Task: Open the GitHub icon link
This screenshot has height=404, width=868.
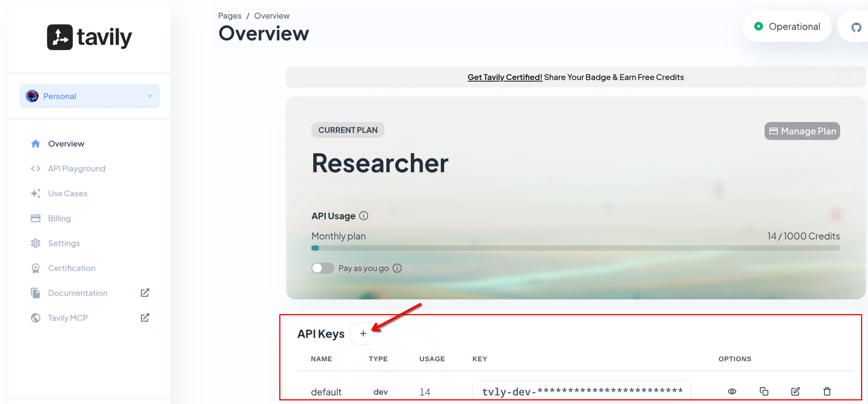Action: pyautogui.click(x=856, y=27)
